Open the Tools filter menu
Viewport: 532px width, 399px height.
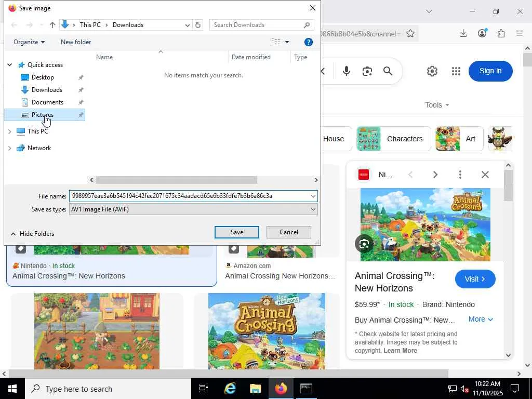click(437, 105)
